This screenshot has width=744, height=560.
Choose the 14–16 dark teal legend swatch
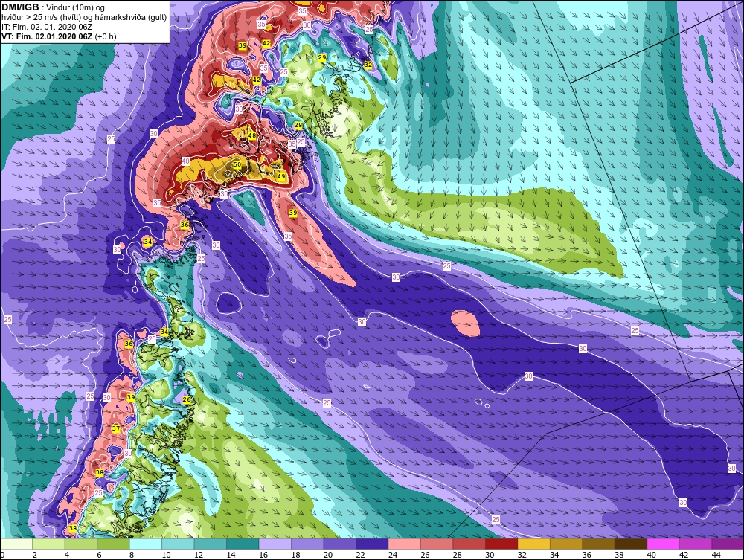[x=243, y=544]
